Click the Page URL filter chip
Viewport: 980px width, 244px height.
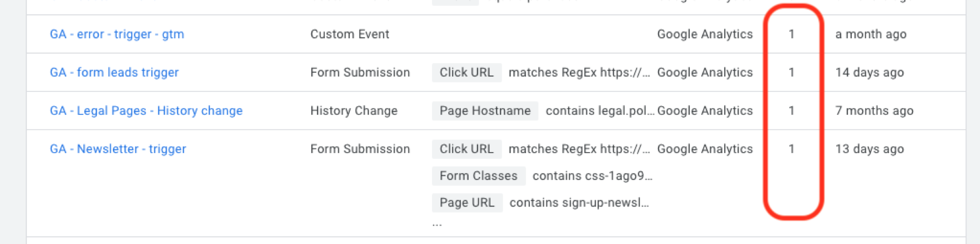467,203
